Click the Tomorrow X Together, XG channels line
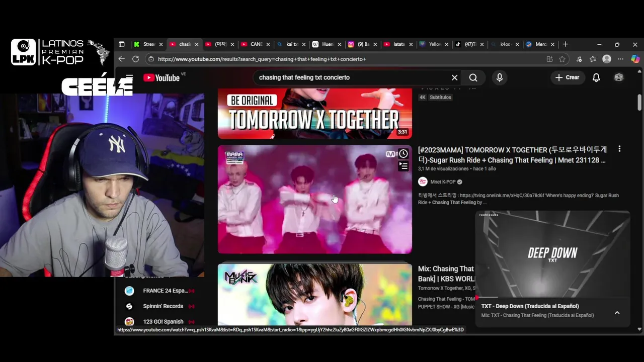 point(446,288)
